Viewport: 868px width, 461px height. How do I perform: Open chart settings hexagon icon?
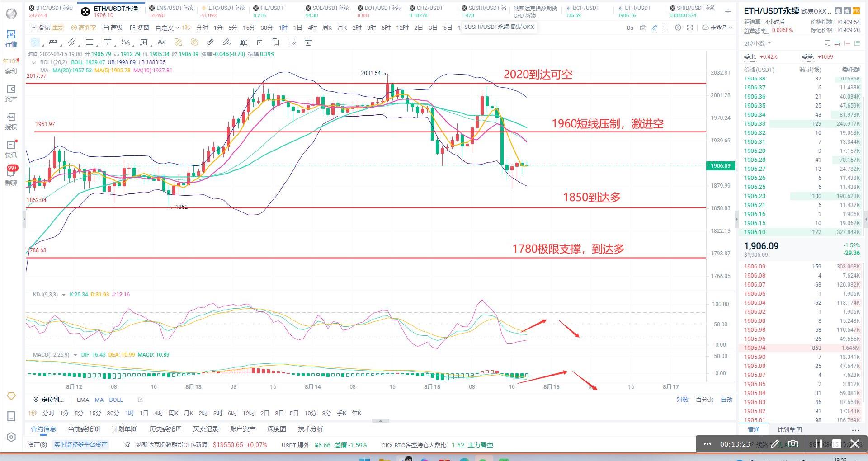click(x=678, y=28)
